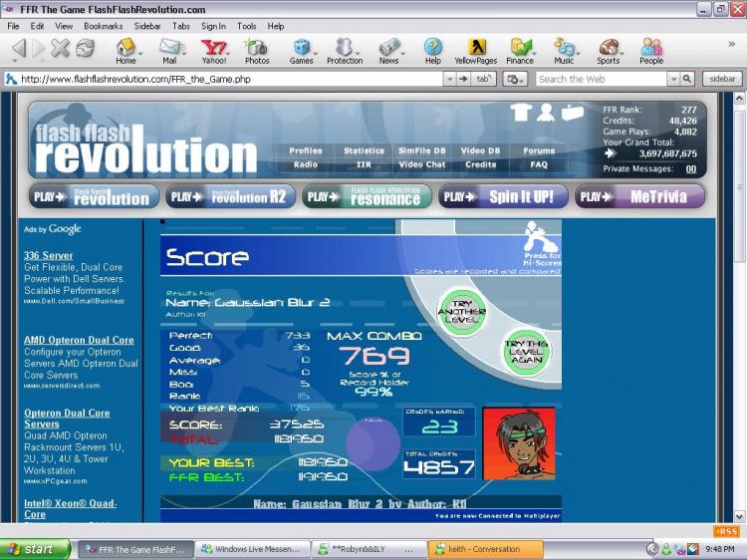Click the profile silhouette icon in header

(x=545, y=112)
